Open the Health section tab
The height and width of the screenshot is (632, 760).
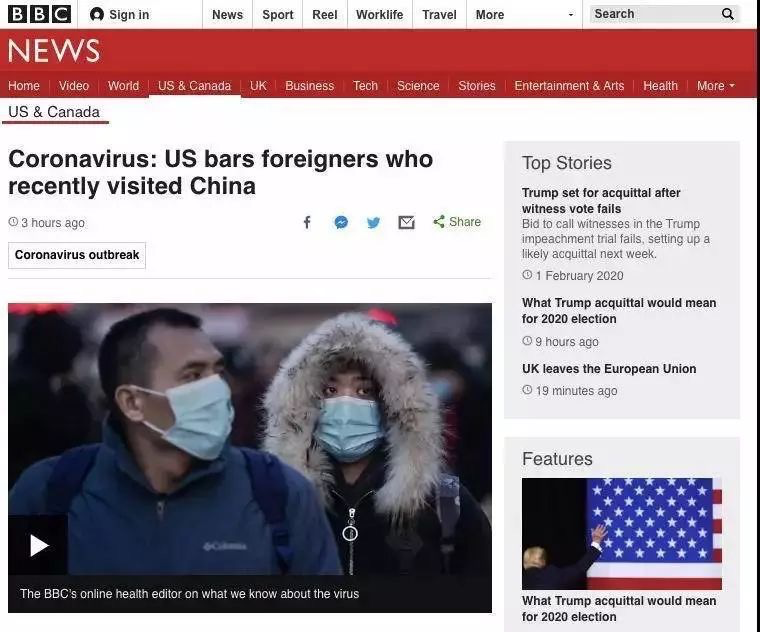pyautogui.click(x=660, y=86)
